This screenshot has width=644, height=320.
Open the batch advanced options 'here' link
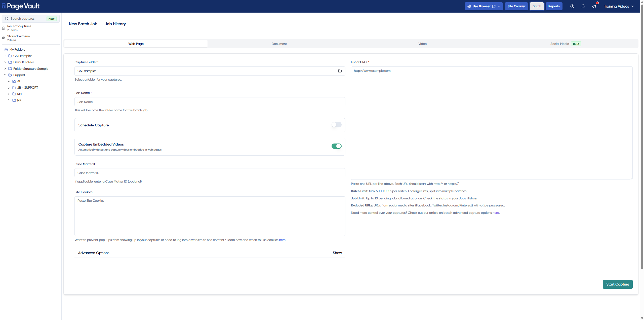[x=496, y=213]
